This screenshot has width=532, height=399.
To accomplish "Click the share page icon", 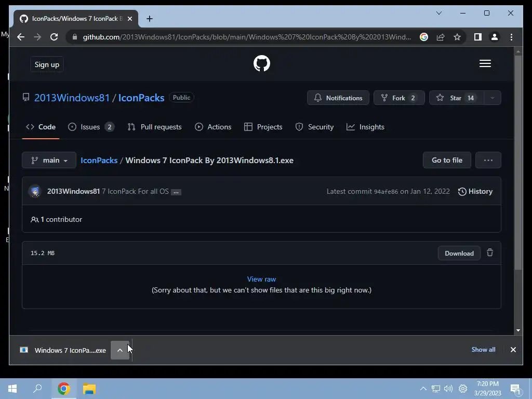I will click(441, 37).
